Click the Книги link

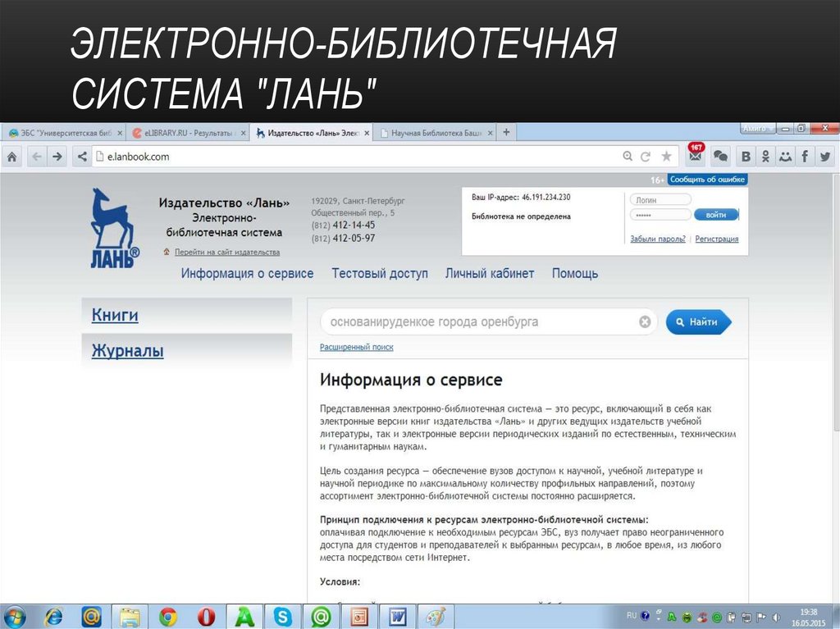115,315
